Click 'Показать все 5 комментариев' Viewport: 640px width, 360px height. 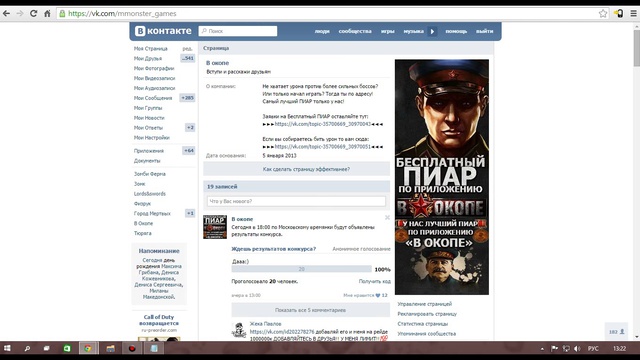(311, 310)
